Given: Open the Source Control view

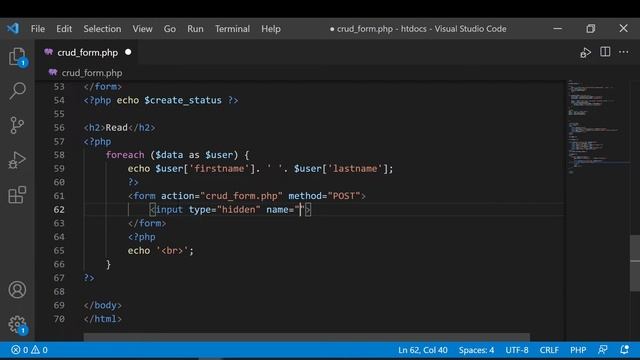Looking at the screenshot, I should point(17,125).
